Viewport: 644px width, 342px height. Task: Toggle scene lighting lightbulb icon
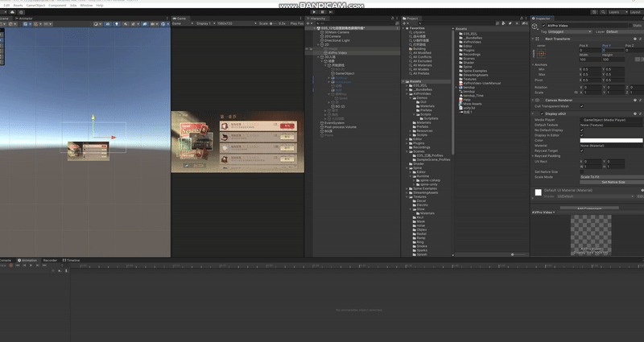click(117, 24)
